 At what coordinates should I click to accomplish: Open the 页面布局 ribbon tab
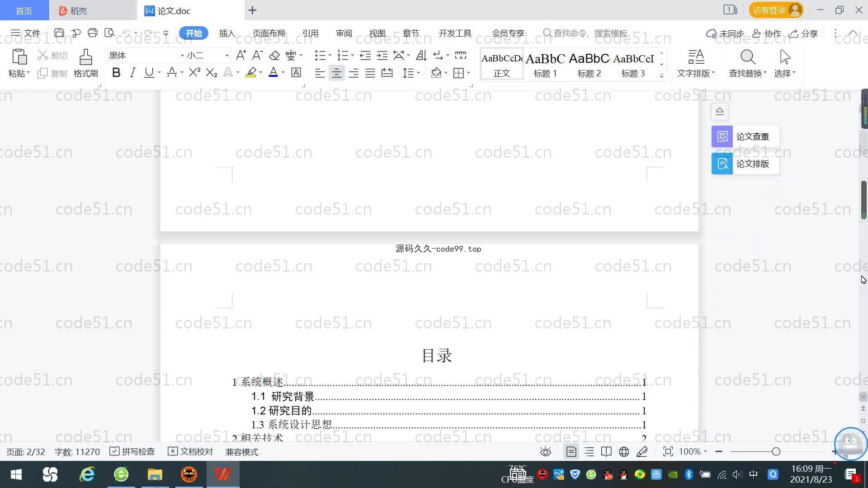coord(269,33)
